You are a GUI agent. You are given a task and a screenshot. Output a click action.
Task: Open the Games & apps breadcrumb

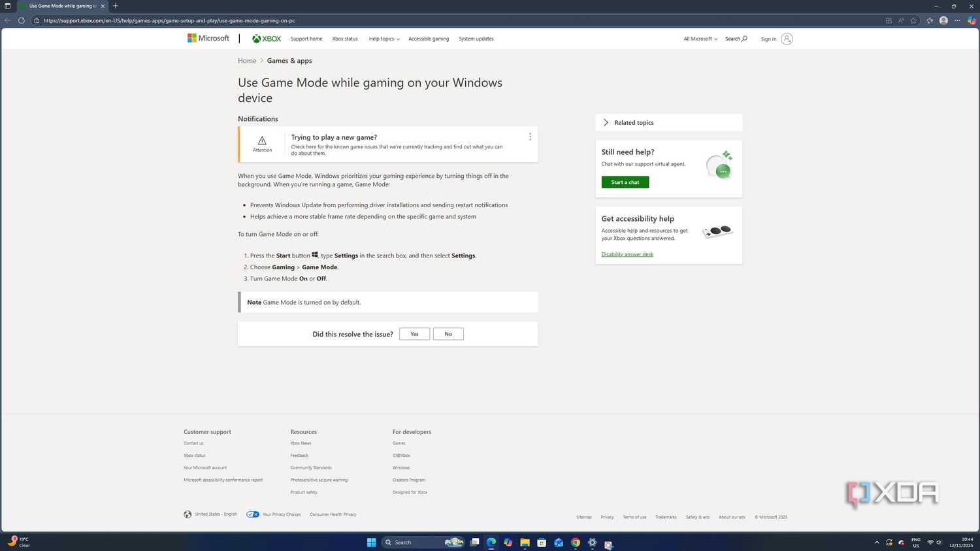[289, 61]
